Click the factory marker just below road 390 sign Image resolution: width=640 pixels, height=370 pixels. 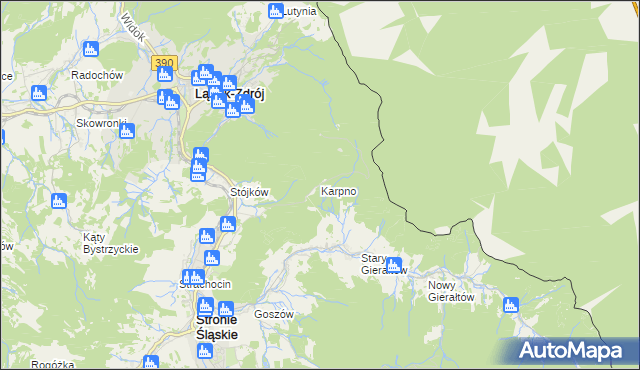pyautogui.click(x=164, y=74)
